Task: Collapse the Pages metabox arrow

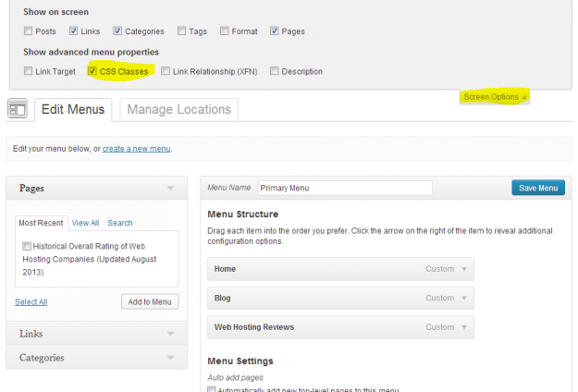Action: (170, 188)
